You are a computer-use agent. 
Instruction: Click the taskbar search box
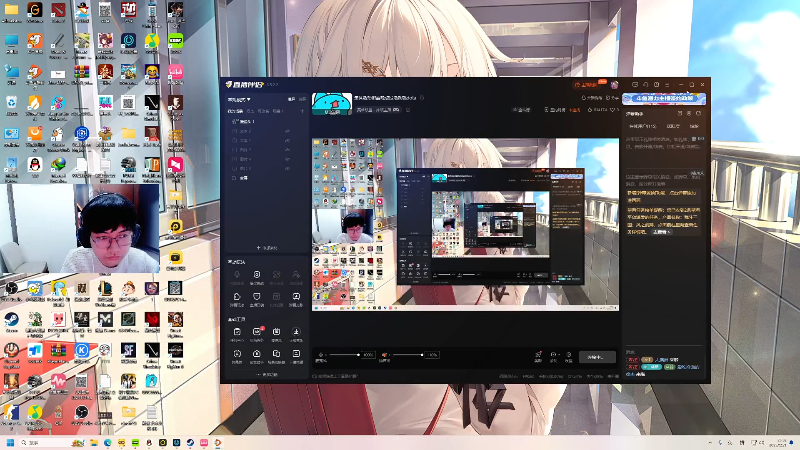coord(52,442)
